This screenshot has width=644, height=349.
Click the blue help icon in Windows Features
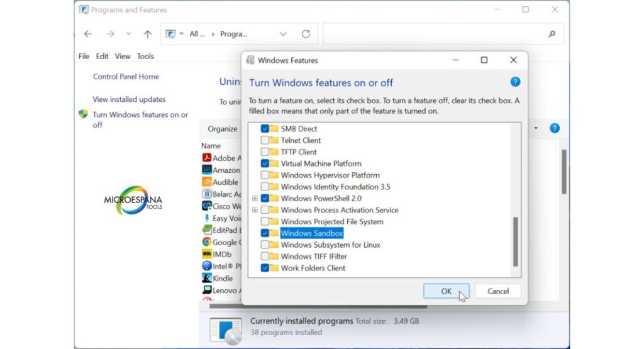click(515, 82)
